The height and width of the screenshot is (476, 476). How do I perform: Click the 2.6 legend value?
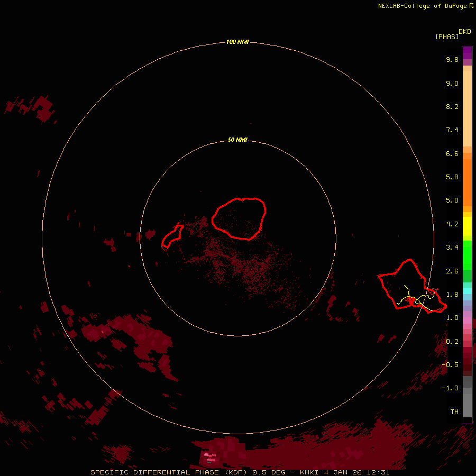pos(452,271)
